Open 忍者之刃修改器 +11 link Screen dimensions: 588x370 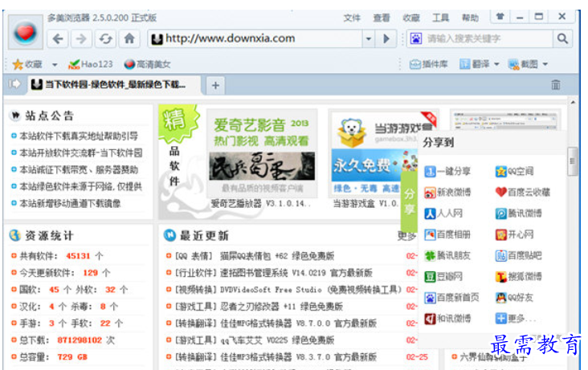pos(281,307)
